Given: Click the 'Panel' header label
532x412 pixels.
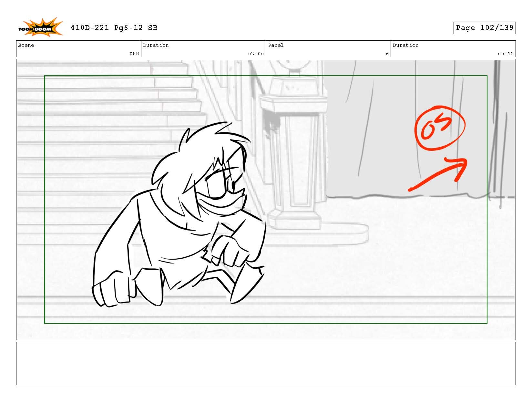Looking at the screenshot, I should (276, 45).
